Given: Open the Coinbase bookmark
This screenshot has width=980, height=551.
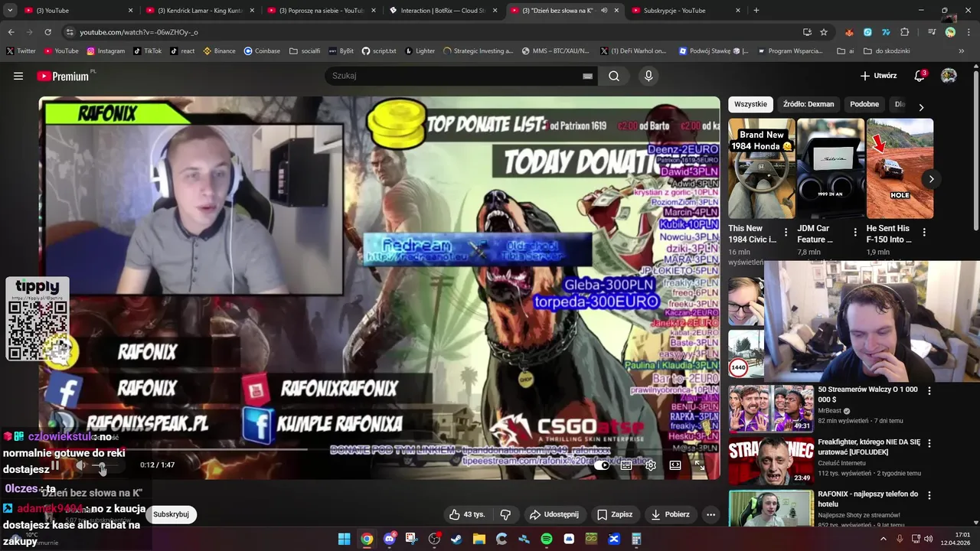Looking at the screenshot, I should (x=262, y=51).
